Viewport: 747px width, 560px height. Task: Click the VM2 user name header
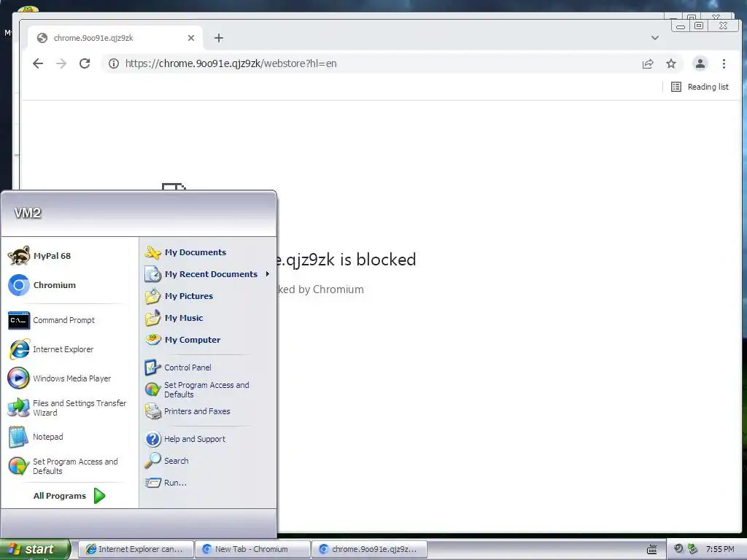[x=28, y=213]
